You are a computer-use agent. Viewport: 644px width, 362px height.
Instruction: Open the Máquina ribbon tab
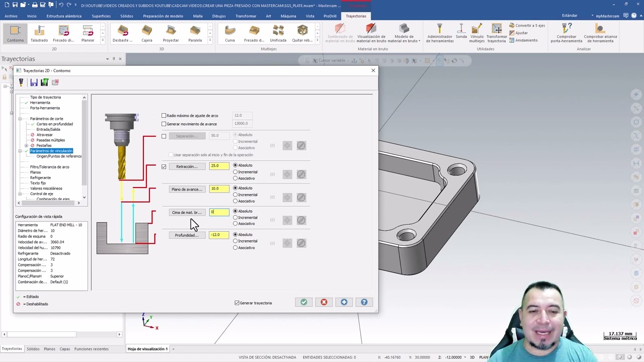point(288,16)
